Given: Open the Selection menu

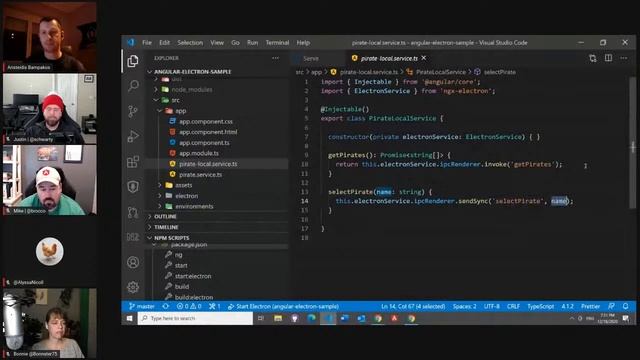Looking at the screenshot, I should [190, 42].
